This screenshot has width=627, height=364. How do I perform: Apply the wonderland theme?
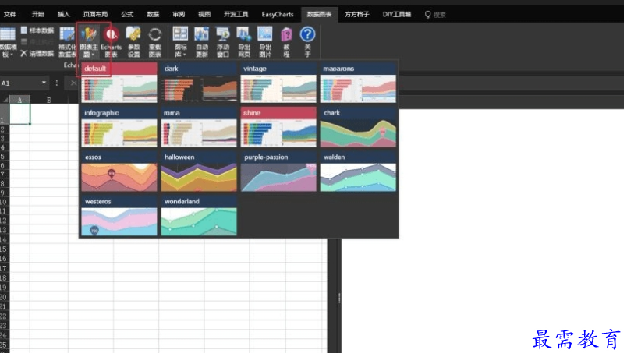(199, 216)
